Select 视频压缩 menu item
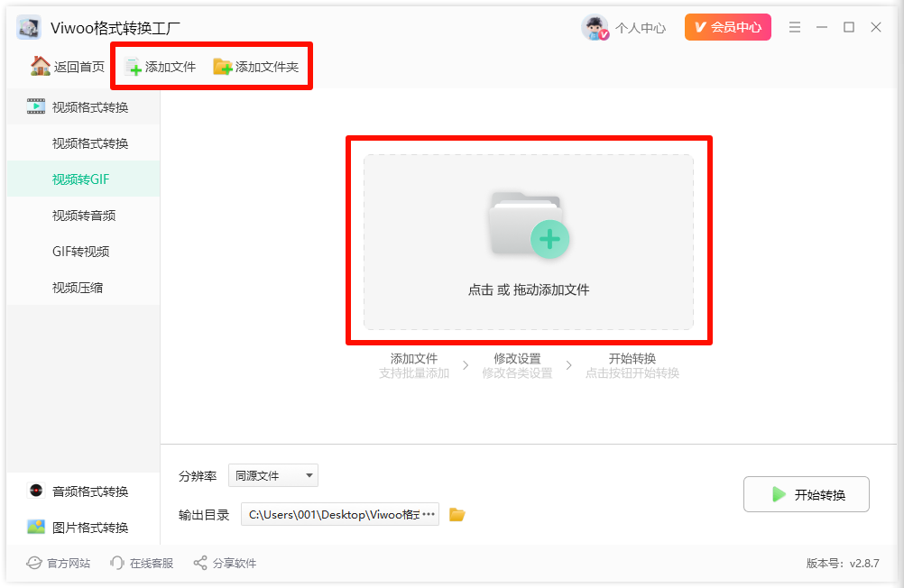Screen dimensions: 904x588 (83, 287)
